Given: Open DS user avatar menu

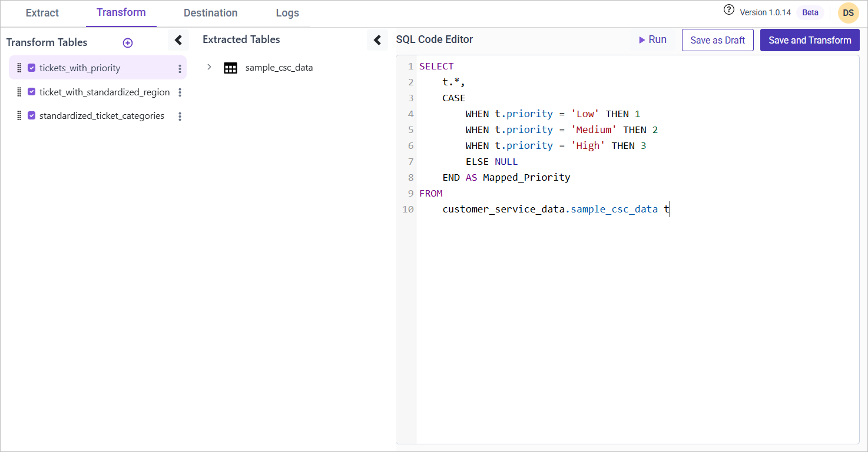Looking at the screenshot, I should coord(848,13).
